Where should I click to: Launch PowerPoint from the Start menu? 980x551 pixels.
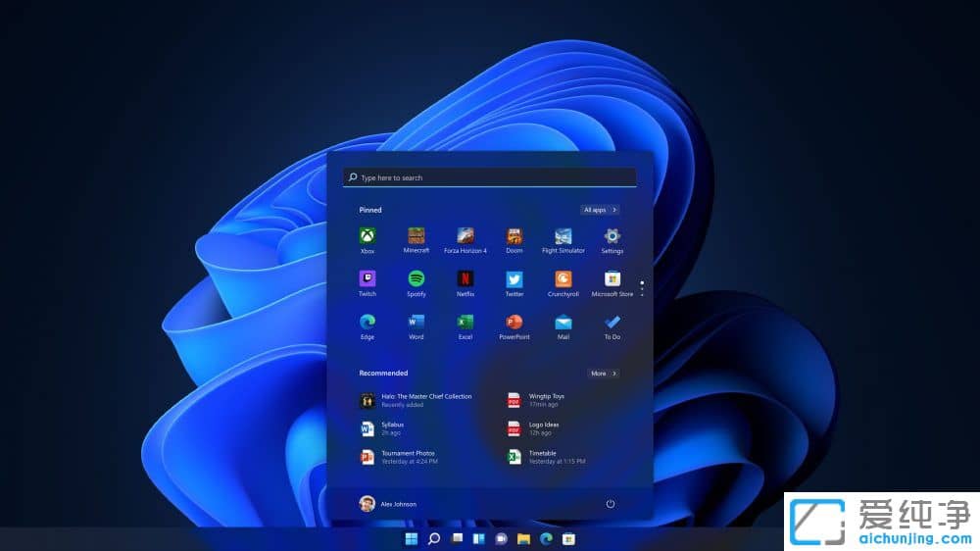(514, 324)
